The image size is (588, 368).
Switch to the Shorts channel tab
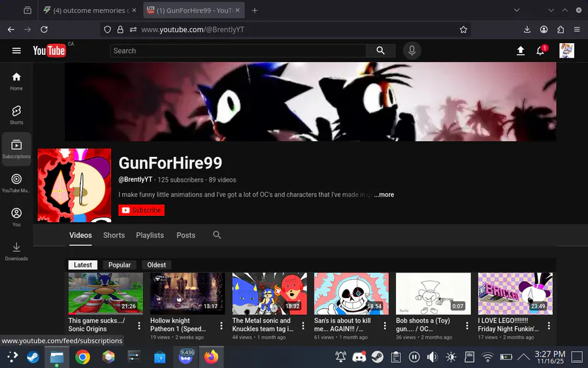114,235
